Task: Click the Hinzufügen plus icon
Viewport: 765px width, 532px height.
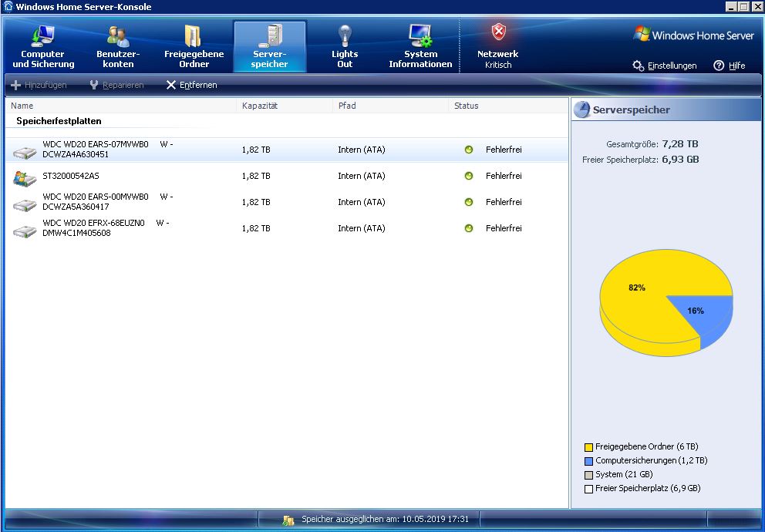Action: pyautogui.click(x=15, y=85)
